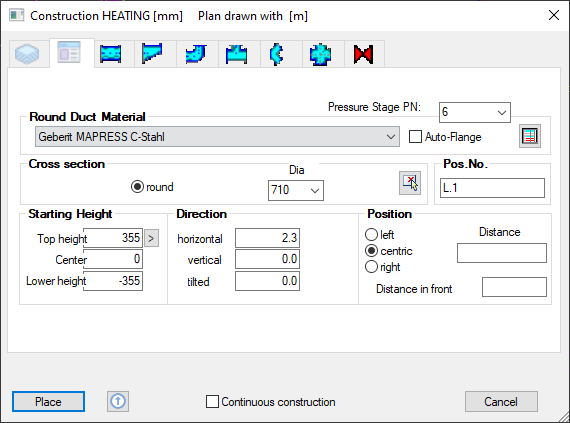Screen dimensions: 570x423
Task: Click the Lower height input field
Action: point(113,281)
